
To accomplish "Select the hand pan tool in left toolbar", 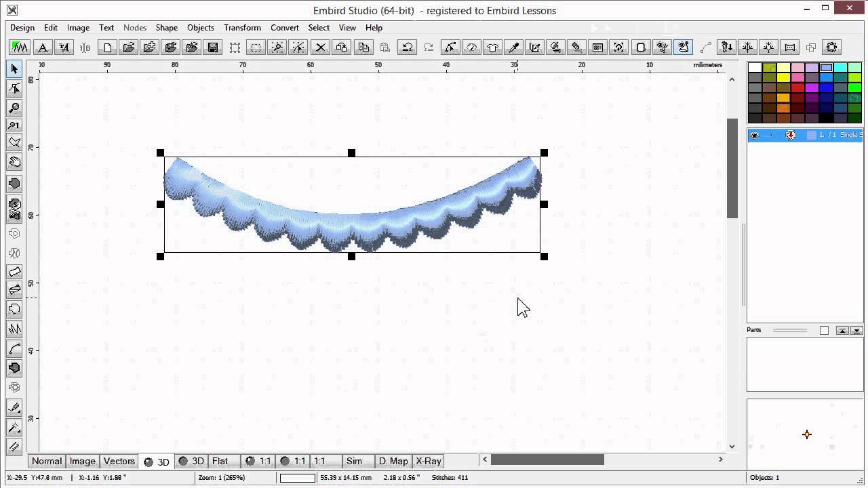I will (14, 162).
